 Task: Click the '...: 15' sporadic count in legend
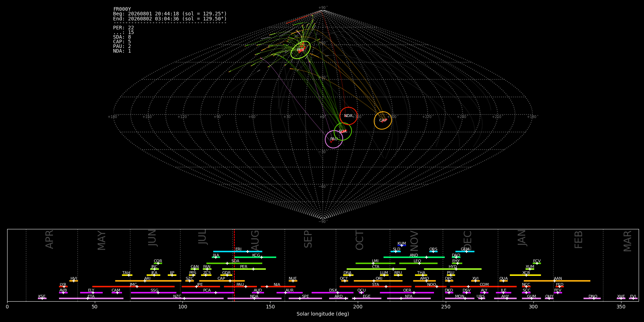[123, 33]
